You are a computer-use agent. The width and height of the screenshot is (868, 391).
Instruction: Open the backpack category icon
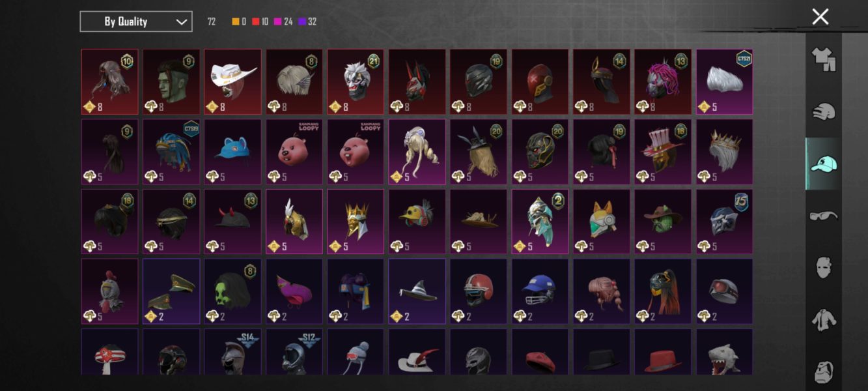click(x=823, y=371)
